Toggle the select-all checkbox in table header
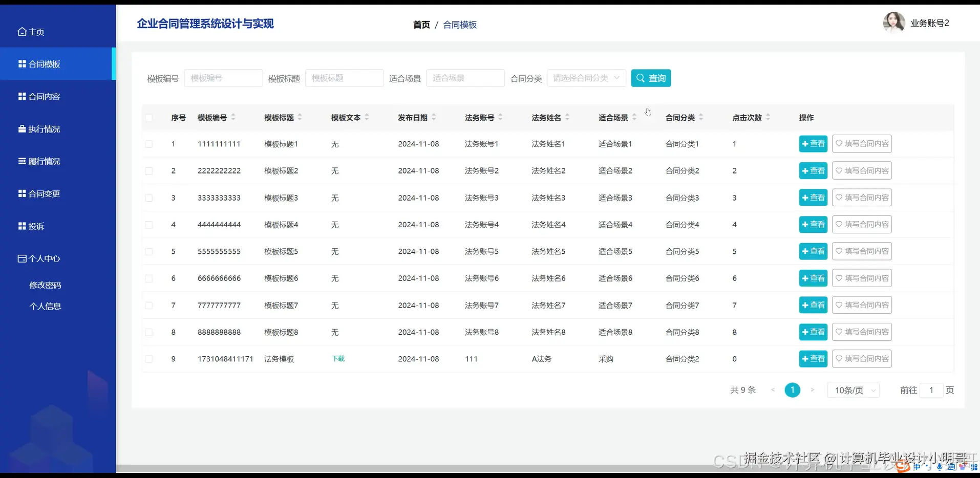 pyautogui.click(x=149, y=117)
